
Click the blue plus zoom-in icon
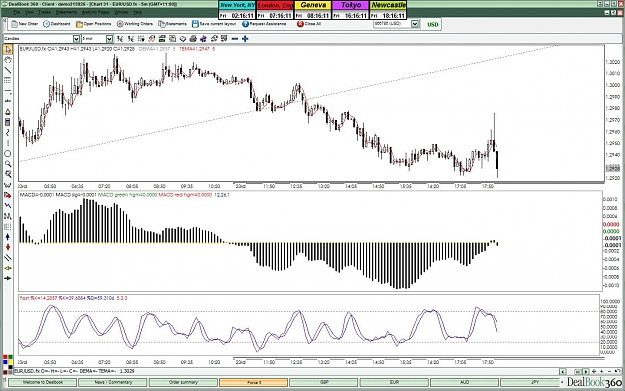245,39
